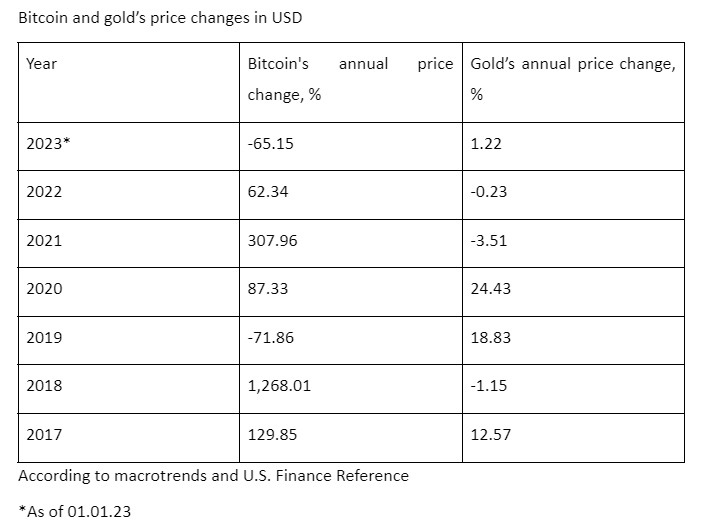Click the macrotrends source attribution line
Viewport: 709px width, 530px height.
[x=213, y=476]
